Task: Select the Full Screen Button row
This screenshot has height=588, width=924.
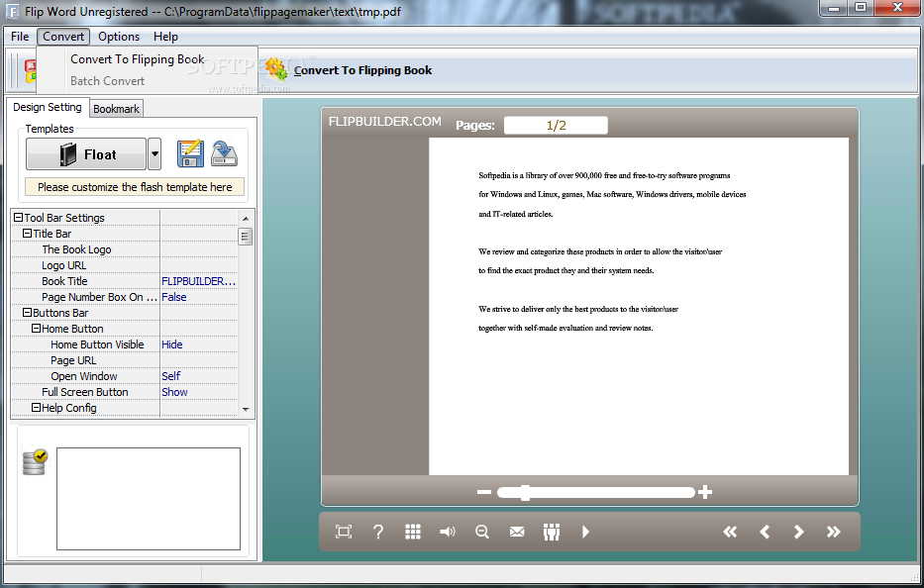Action: point(125,392)
